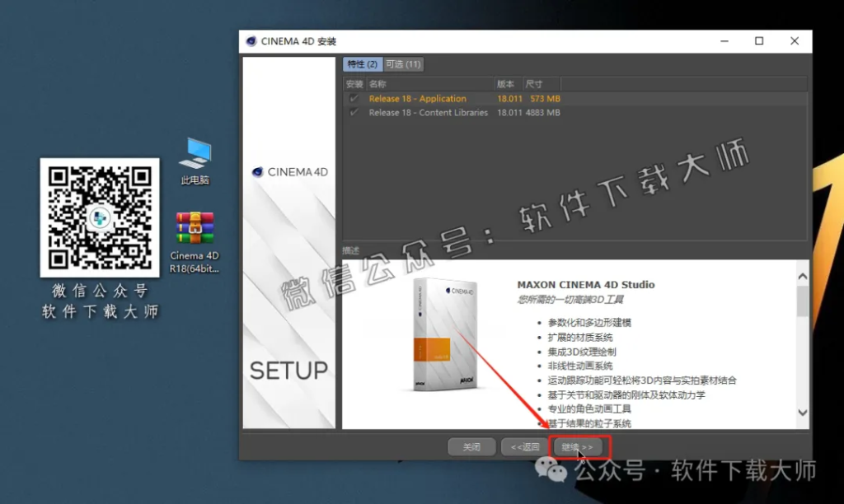
Task: Click the CINEMA 4D logo in the title bar
Action: pos(251,40)
